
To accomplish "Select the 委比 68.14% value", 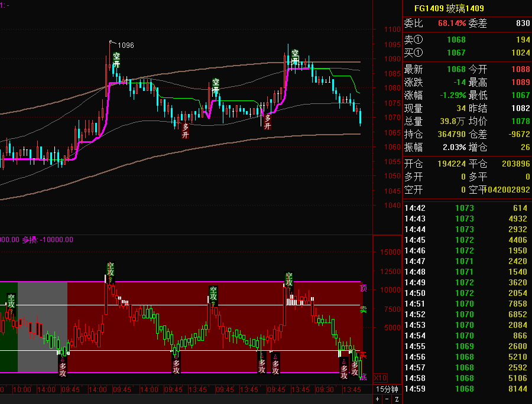I will pos(452,23).
